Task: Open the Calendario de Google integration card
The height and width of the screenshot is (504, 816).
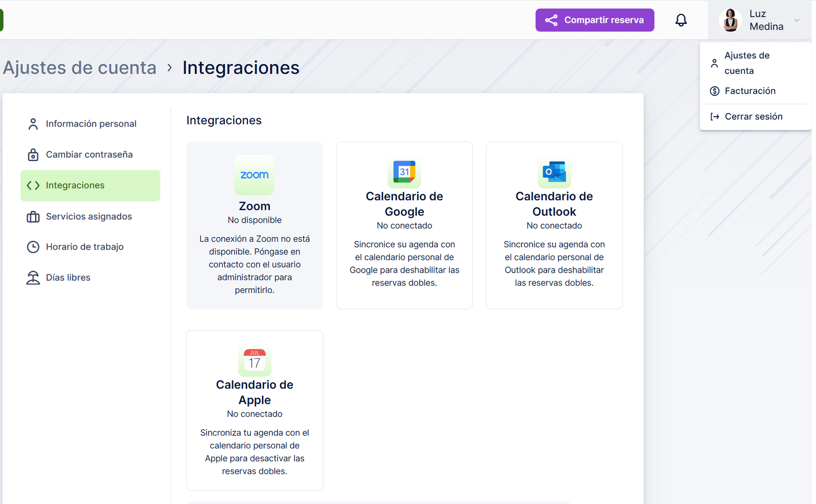Action: coord(404,225)
